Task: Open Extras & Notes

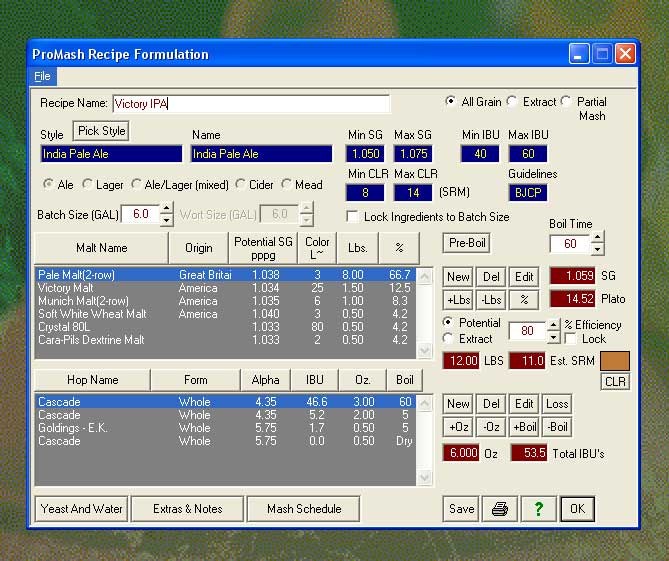Action: [x=188, y=509]
